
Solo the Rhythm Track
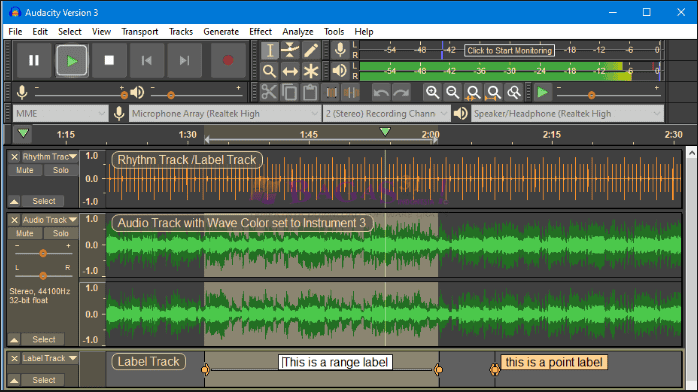[61, 170]
